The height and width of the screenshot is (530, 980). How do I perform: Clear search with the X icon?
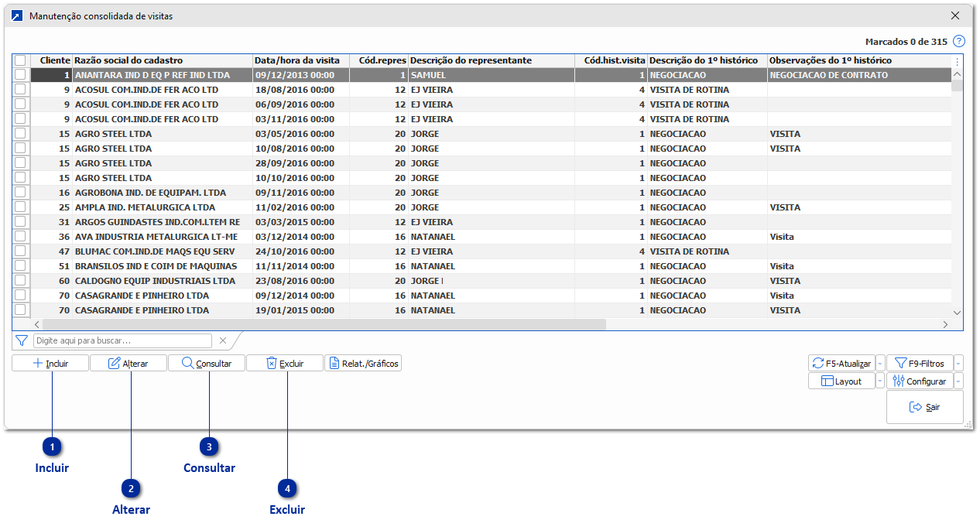coord(223,340)
